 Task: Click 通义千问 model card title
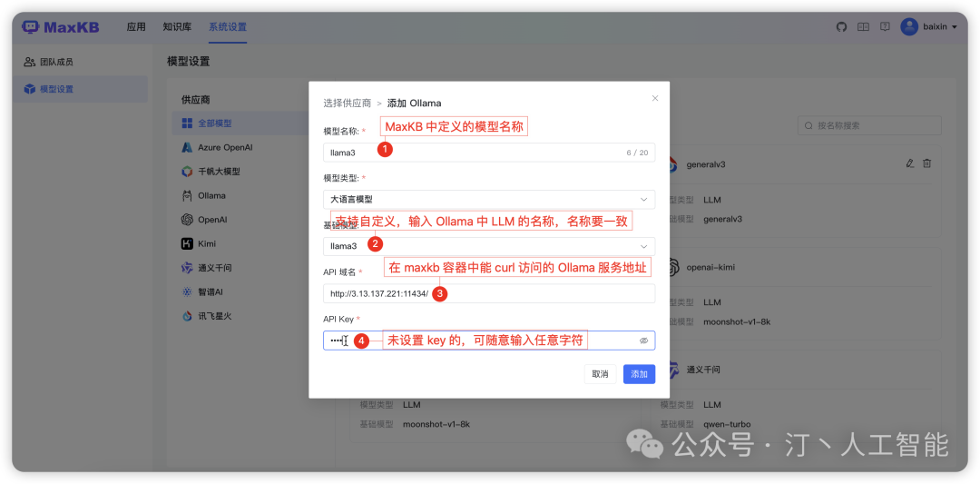pyautogui.click(x=703, y=370)
